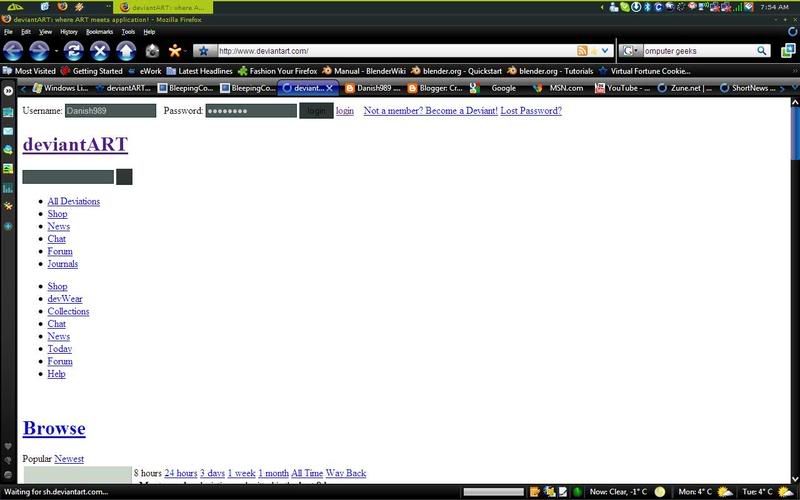Switch to the Google tab
Image resolution: width=800 pixels, height=500 pixels.
498,88
